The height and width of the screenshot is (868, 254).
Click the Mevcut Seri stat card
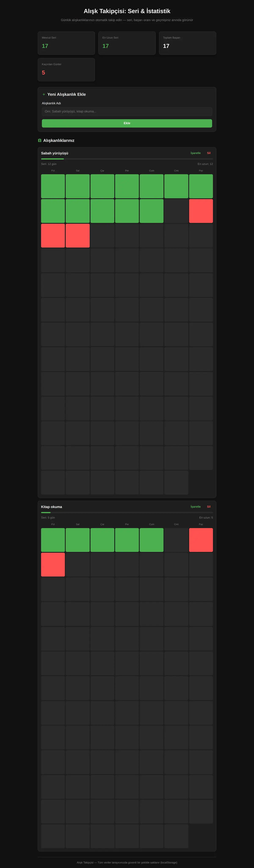click(x=66, y=43)
